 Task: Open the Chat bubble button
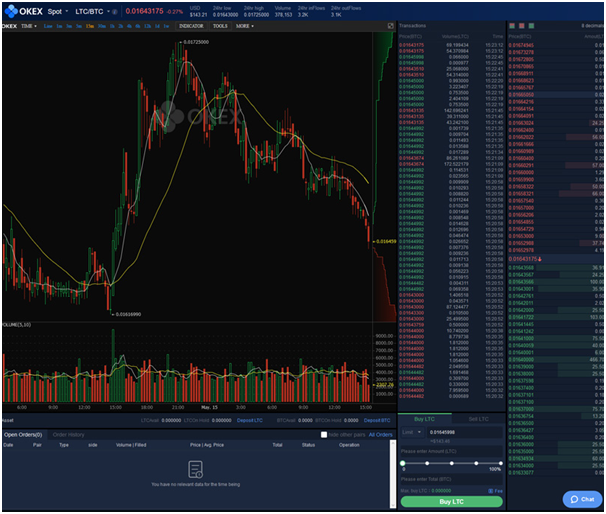pos(582,499)
